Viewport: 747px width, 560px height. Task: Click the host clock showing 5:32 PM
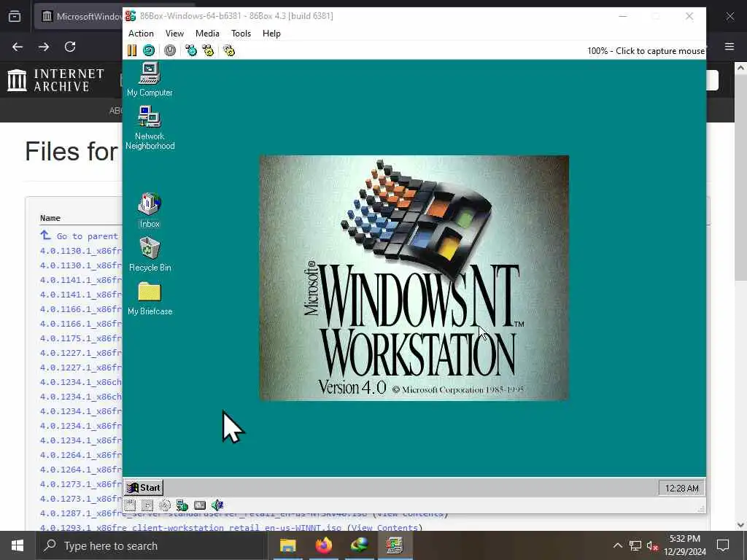(x=684, y=539)
